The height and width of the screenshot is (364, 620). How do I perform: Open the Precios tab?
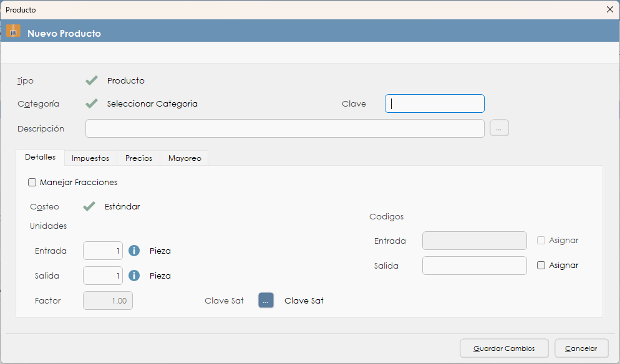(138, 158)
